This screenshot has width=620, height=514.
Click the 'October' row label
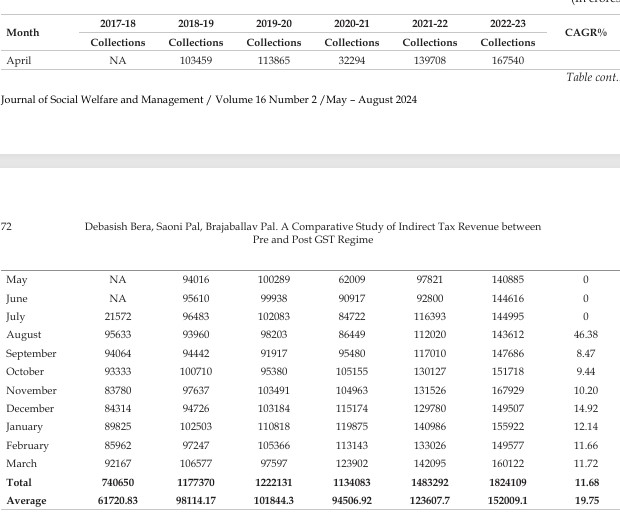[25, 372]
